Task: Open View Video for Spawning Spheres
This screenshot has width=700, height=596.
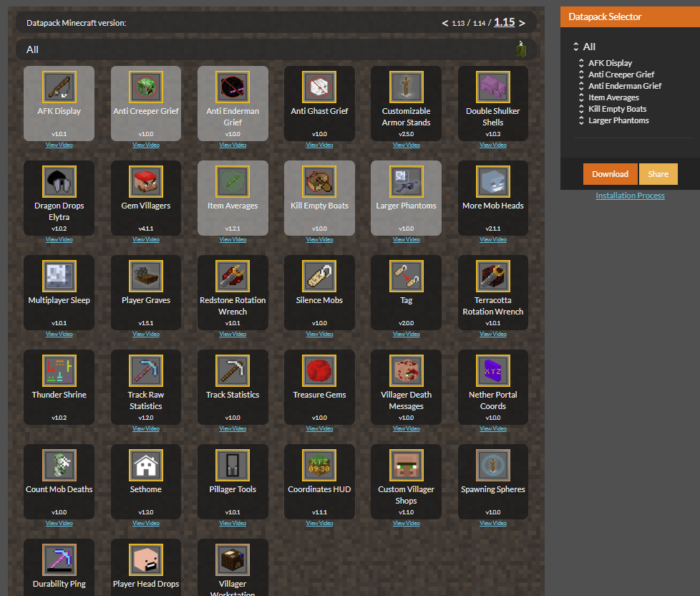Action: [493, 523]
